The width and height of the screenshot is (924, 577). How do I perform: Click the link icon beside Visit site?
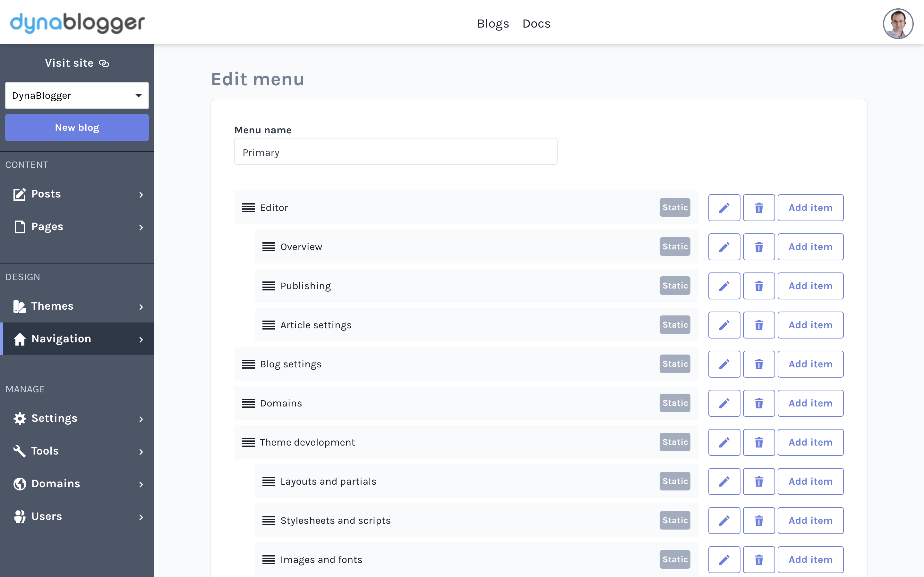point(104,63)
